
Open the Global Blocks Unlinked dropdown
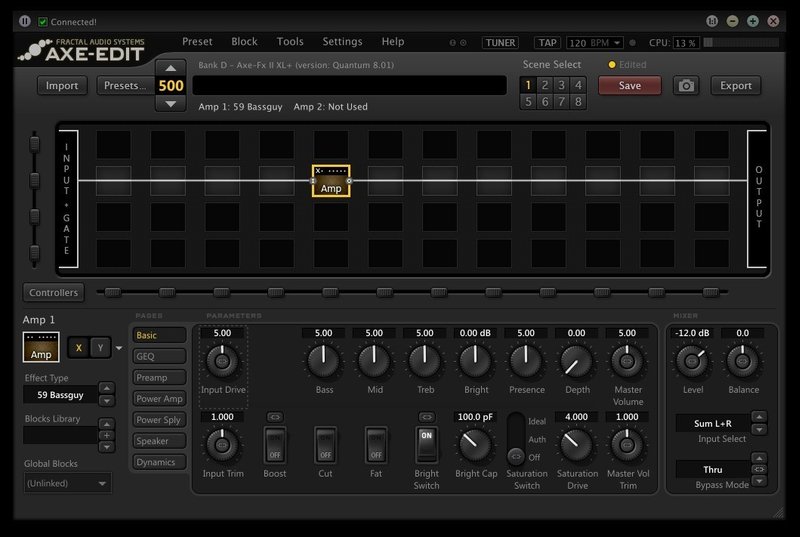click(67, 483)
